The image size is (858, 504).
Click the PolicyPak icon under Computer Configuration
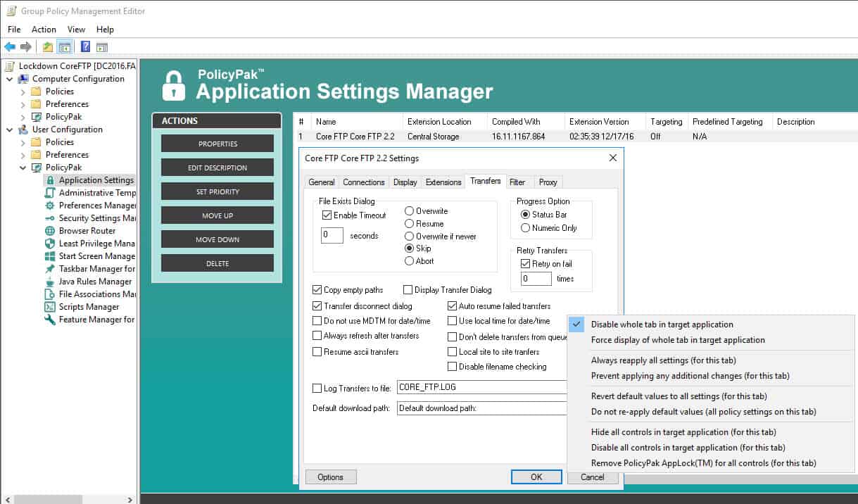[37, 117]
